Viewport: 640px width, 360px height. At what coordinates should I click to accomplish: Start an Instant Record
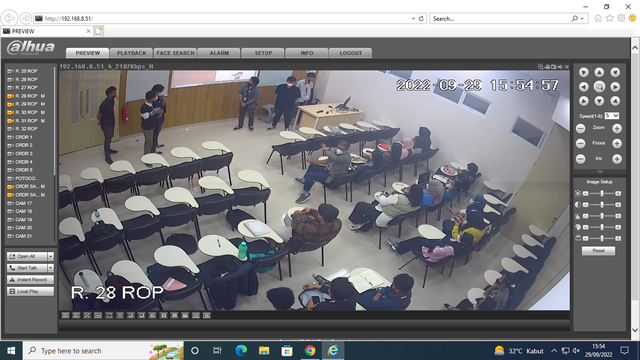30,280
